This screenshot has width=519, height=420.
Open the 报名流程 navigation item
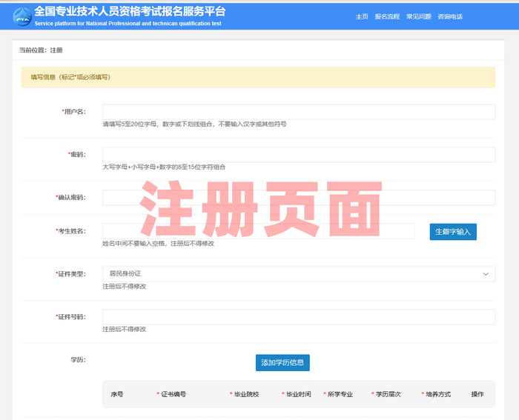387,16
